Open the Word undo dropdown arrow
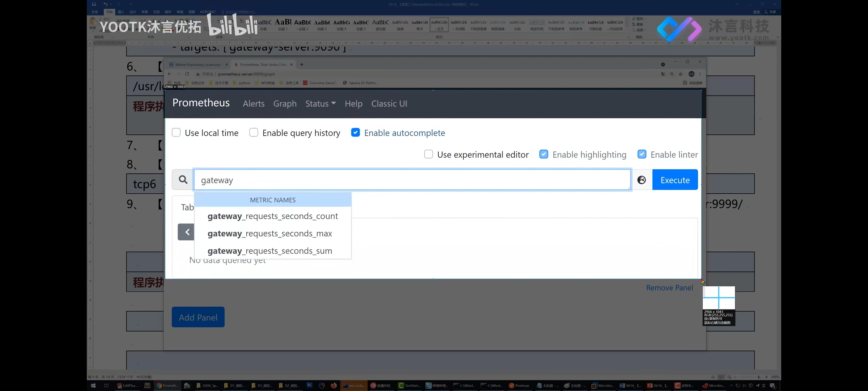This screenshot has width=868, height=391. (110, 4)
